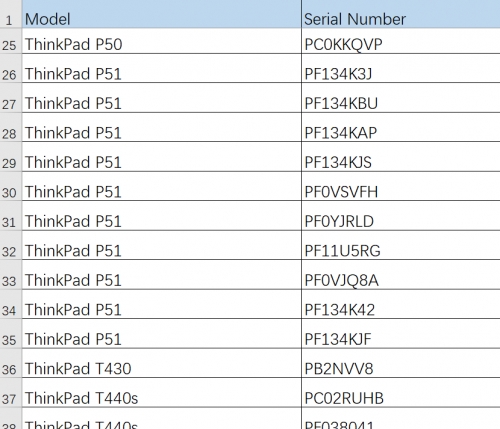The height and width of the screenshot is (429, 500).
Task: Select row 31 via its header
Action: pos(11,216)
